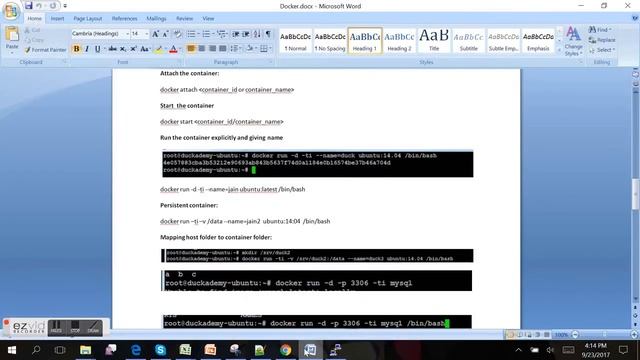Apply numbered list formatting
The image size is (640, 360).
(206, 34)
